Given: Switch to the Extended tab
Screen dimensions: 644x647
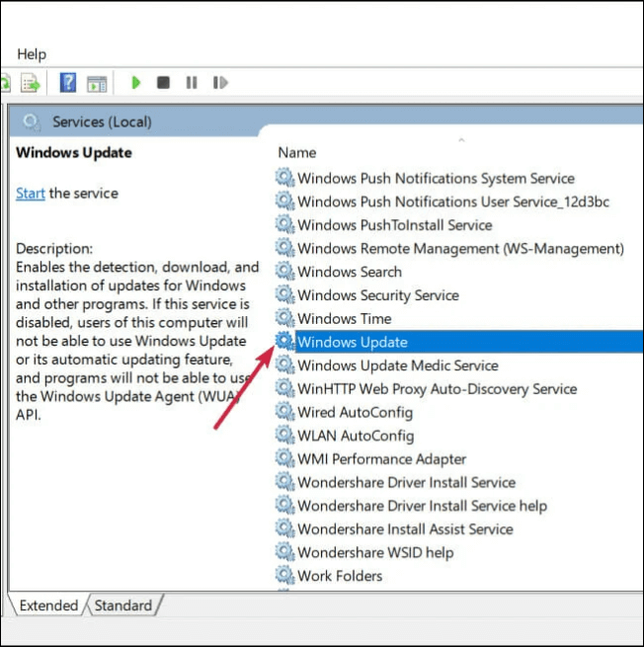Looking at the screenshot, I should tap(48, 606).
